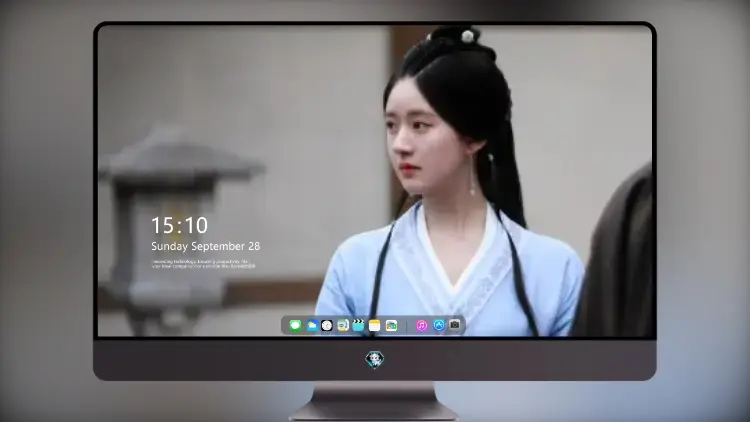Open the translator-style app icon in dock

343,325
